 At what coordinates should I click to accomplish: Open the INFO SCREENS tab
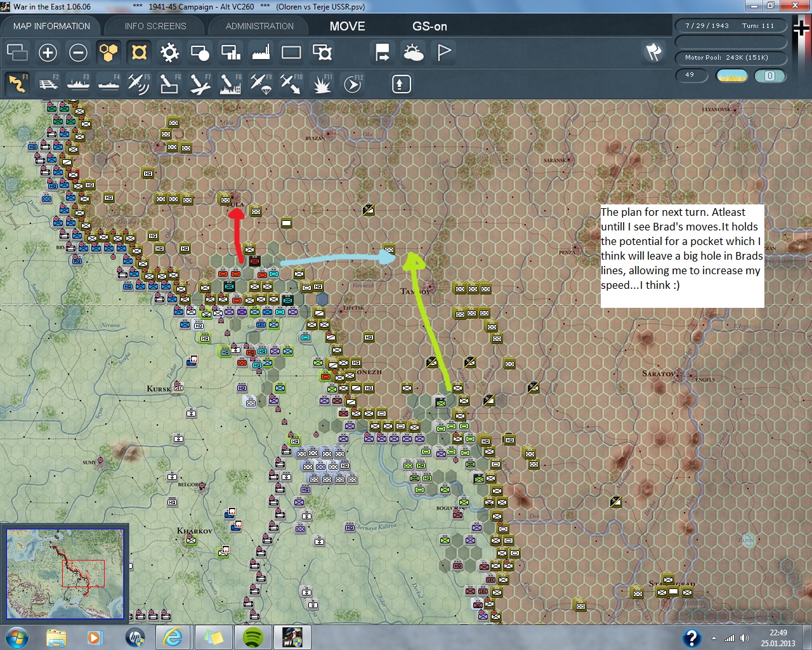click(155, 26)
